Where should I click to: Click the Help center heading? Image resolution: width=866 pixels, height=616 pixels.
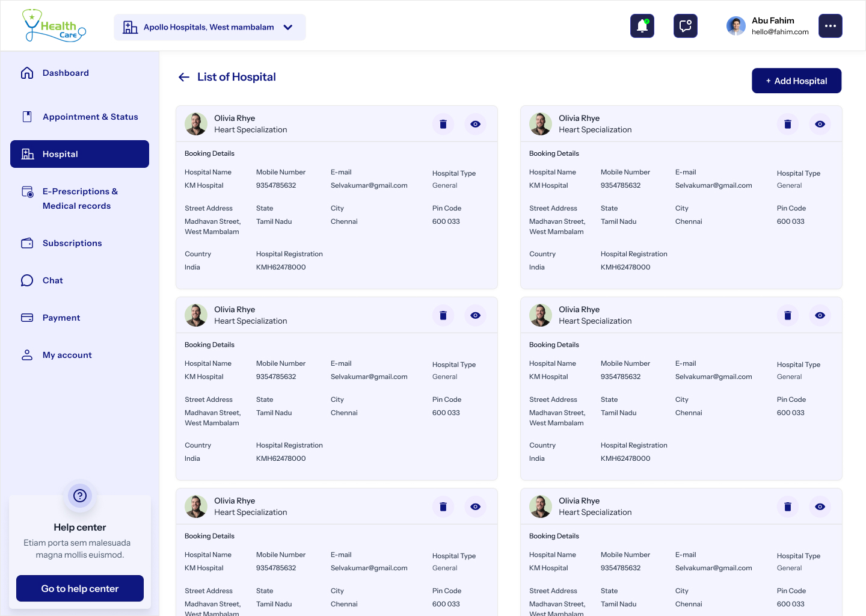point(80,528)
